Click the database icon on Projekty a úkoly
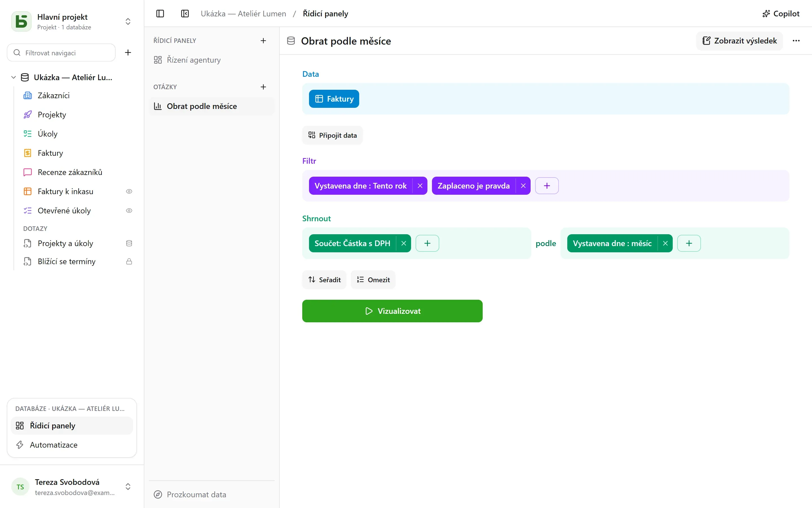This screenshot has width=812, height=508. point(129,243)
